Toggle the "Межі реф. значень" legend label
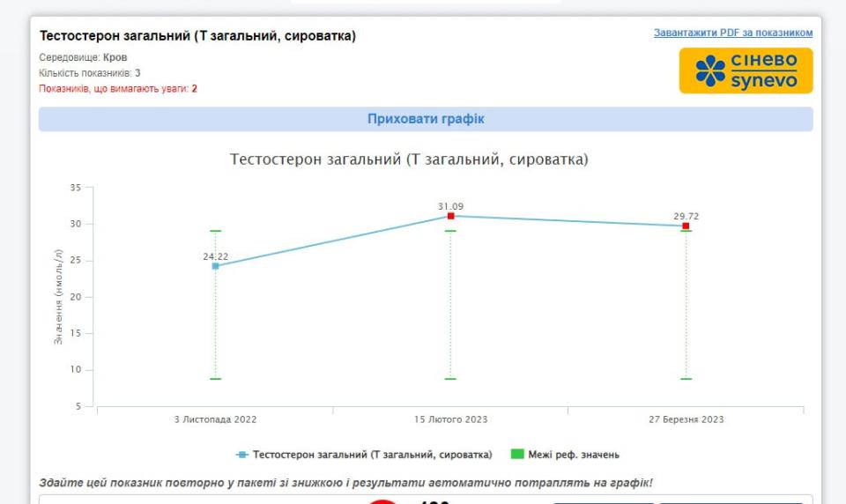The width and height of the screenshot is (846, 504). (573, 455)
